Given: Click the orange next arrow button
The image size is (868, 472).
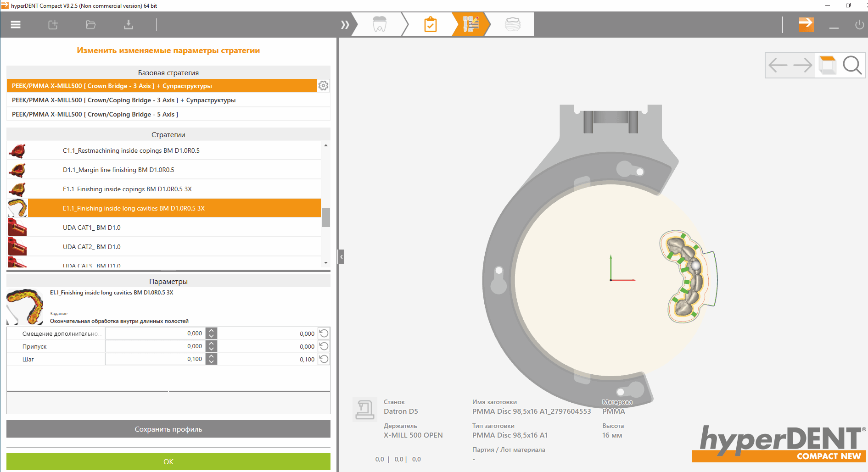Looking at the screenshot, I should 806,24.
